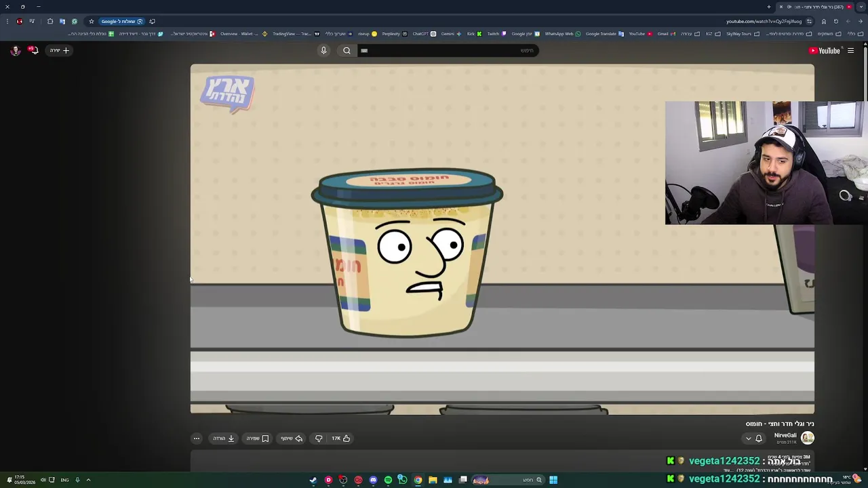Open the extensions puzzle menu
This screenshot has width=868, height=488.
tap(50, 21)
